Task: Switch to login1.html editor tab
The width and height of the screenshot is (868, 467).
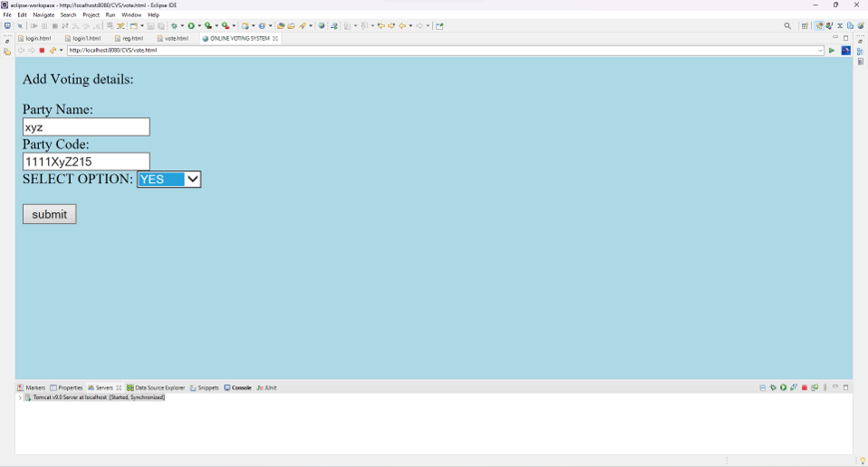Action: 82,38
